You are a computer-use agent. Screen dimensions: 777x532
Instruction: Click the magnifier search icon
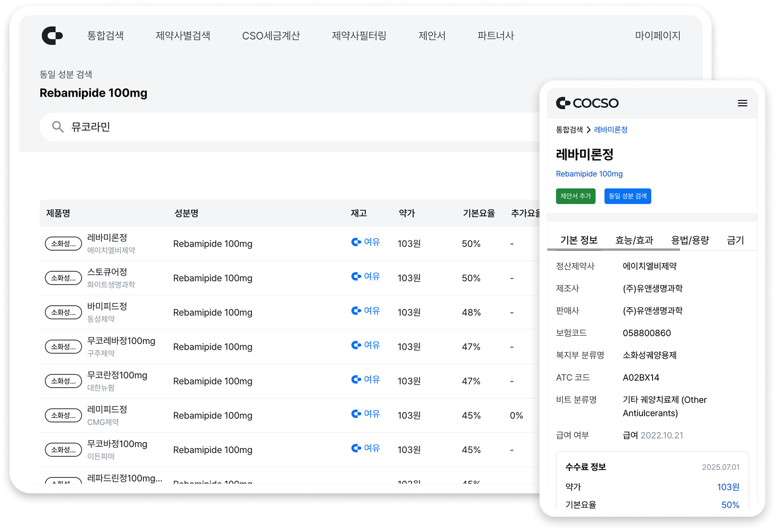(58, 127)
